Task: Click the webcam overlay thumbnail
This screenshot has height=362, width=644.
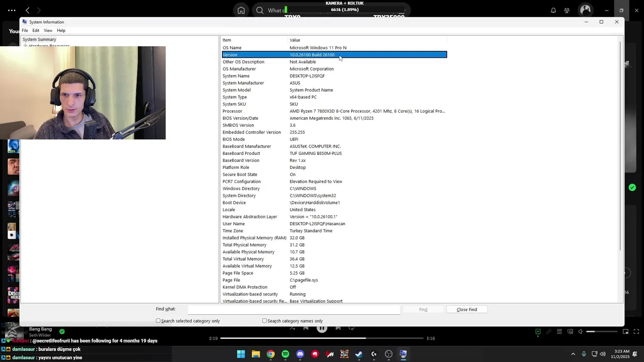Action: pyautogui.click(x=83, y=93)
